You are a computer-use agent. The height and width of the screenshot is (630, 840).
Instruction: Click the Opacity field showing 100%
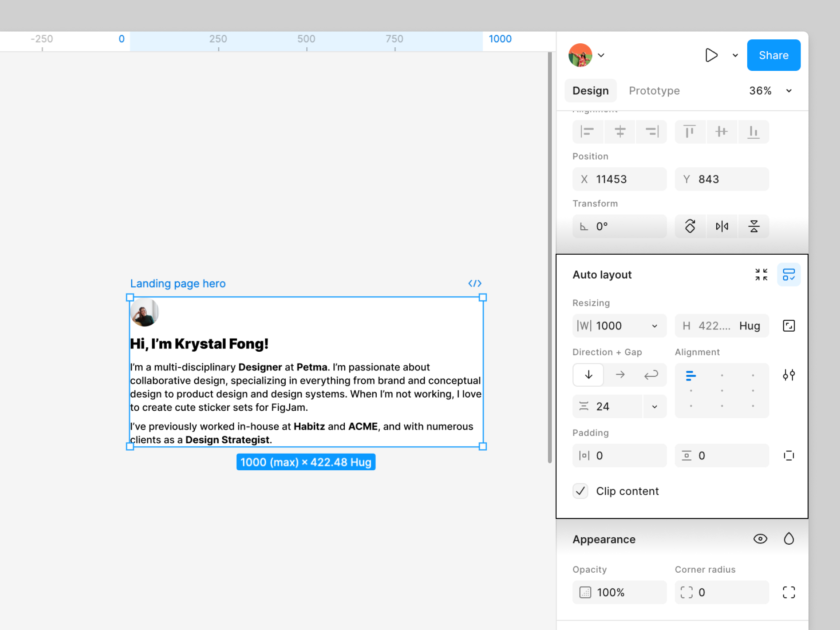click(x=619, y=592)
